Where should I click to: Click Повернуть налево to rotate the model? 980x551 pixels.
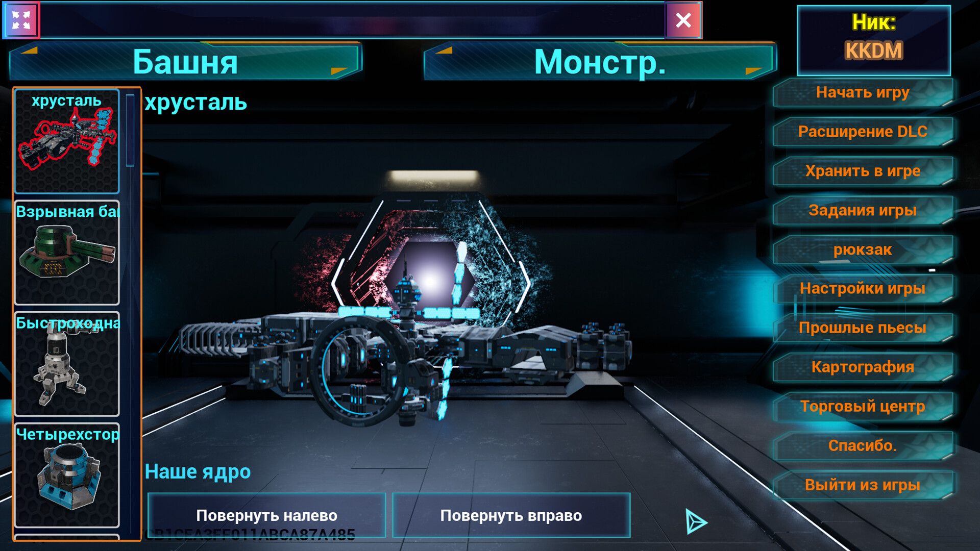(266, 515)
